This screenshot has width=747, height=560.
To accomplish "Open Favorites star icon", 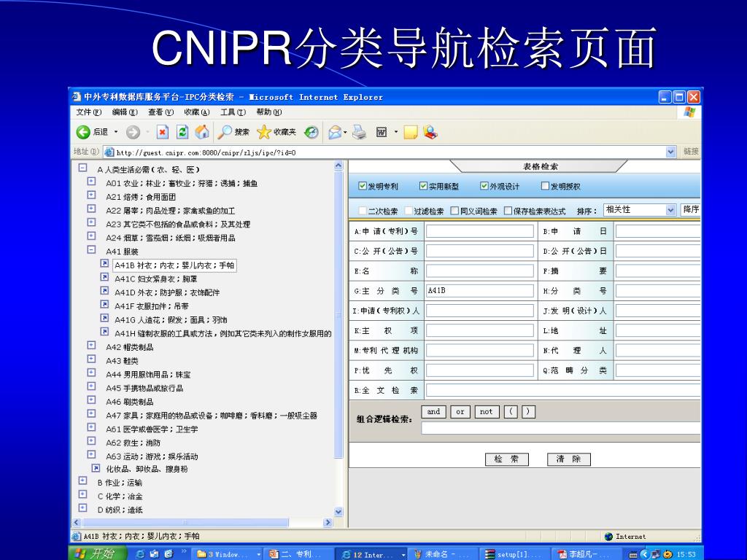I will pyautogui.click(x=263, y=132).
